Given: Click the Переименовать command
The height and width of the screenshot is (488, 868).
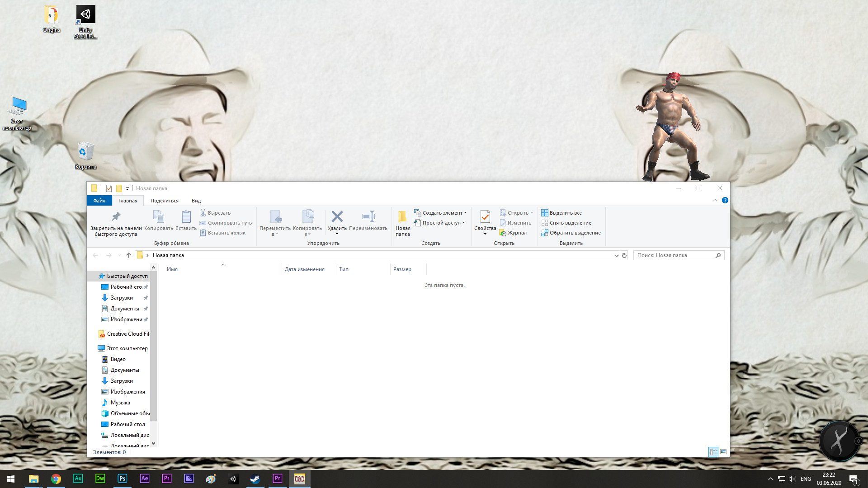Looking at the screenshot, I should point(368,223).
